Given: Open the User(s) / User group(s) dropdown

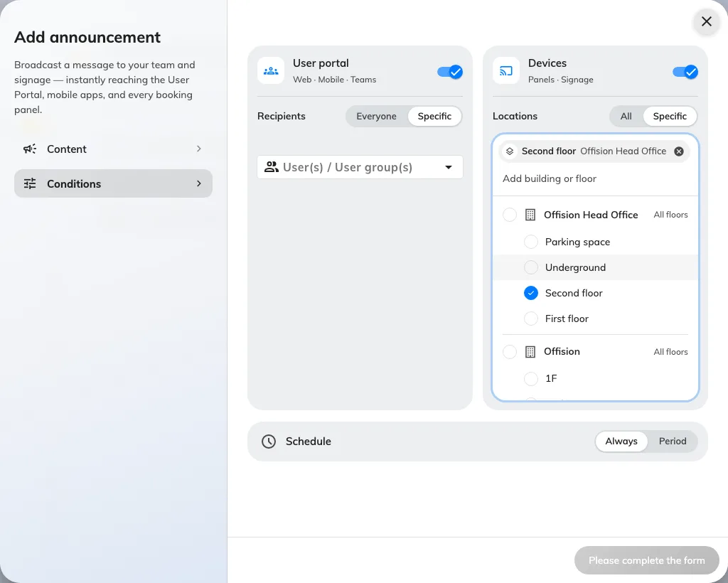Looking at the screenshot, I should tap(360, 167).
